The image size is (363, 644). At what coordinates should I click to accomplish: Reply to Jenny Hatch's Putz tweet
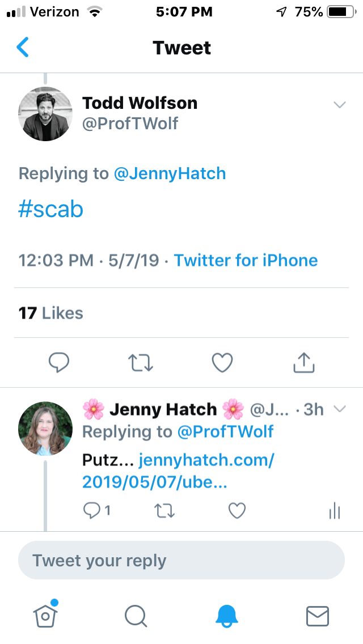[91, 511]
